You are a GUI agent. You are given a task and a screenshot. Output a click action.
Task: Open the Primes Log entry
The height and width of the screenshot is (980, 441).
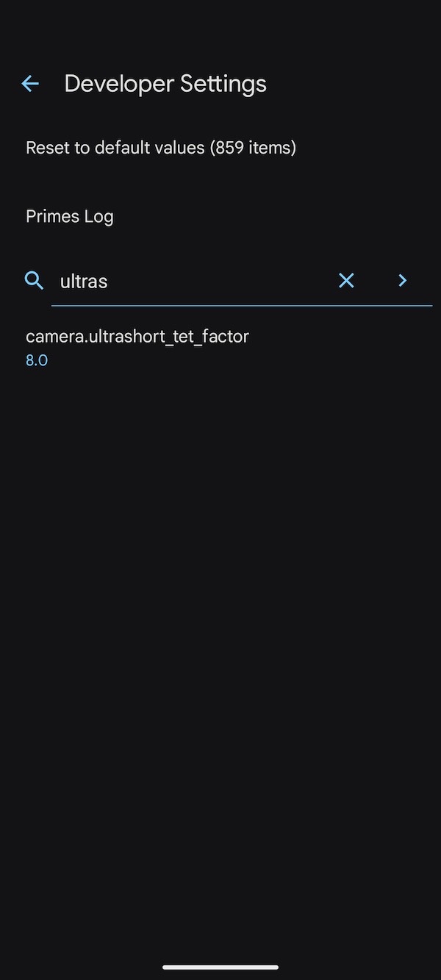[70, 216]
